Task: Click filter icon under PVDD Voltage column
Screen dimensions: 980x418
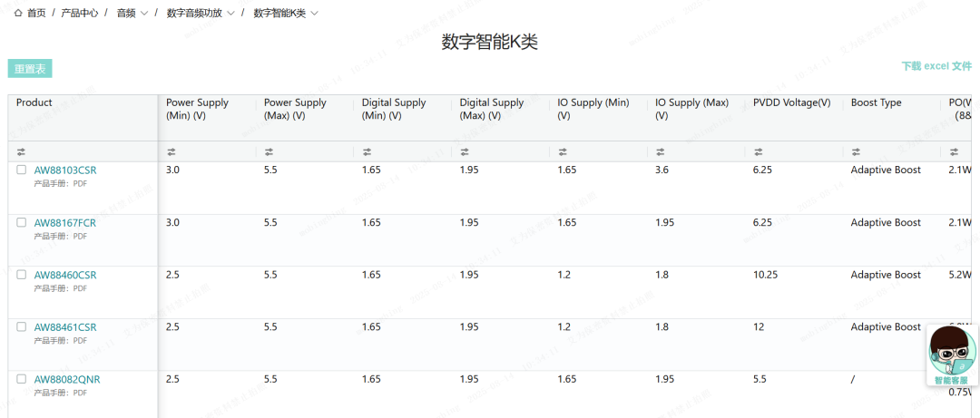Action: pos(759,152)
